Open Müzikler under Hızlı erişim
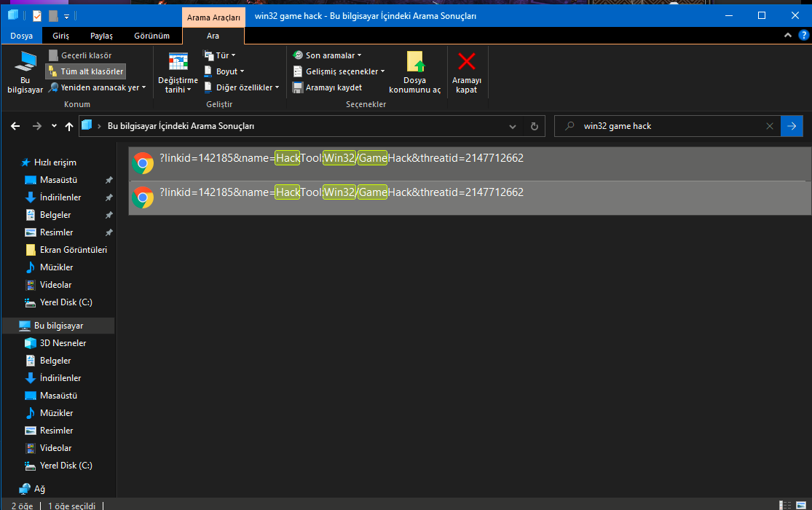Image resolution: width=812 pixels, height=510 pixels. tap(50, 267)
